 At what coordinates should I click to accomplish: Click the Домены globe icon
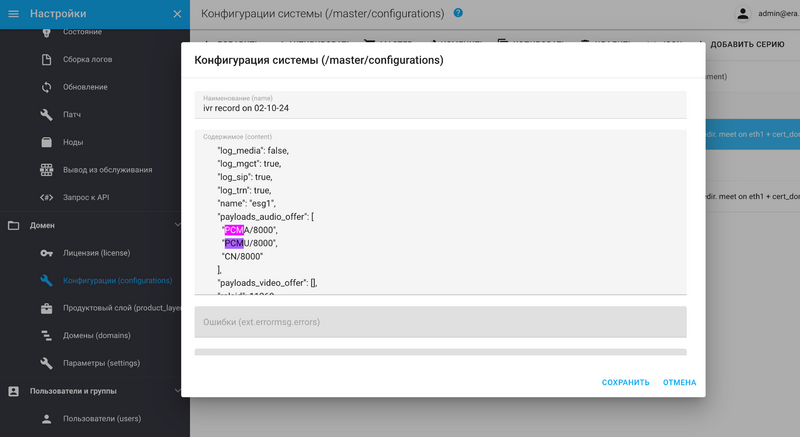[46, 335]
